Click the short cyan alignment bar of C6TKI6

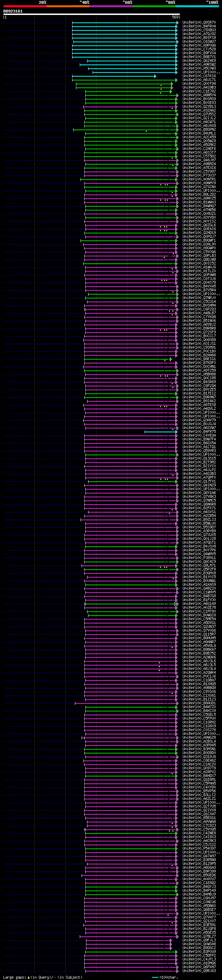pos(114,76)
